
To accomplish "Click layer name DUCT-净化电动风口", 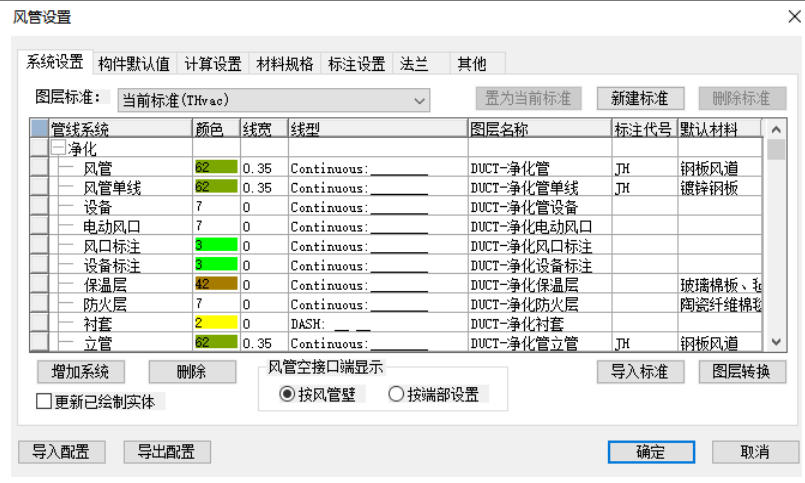I will 531,227.
